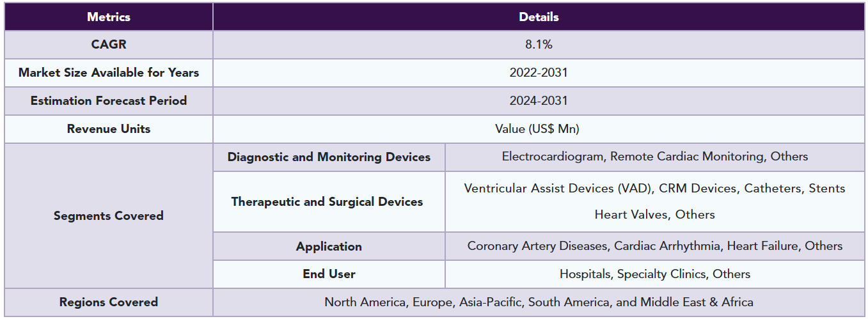Viewport: 868px width, 319px height.
Task: Select Estimation Forecast Period label
Action: tap(109, 101)
